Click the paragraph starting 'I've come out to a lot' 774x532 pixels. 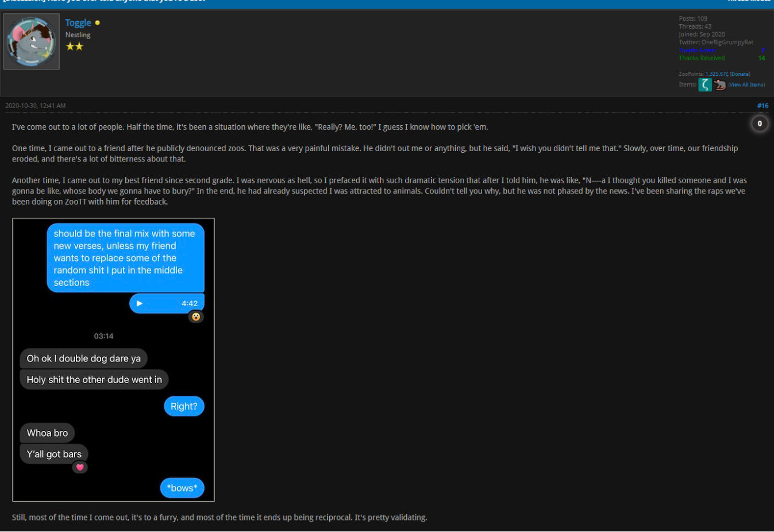(250, 127)
